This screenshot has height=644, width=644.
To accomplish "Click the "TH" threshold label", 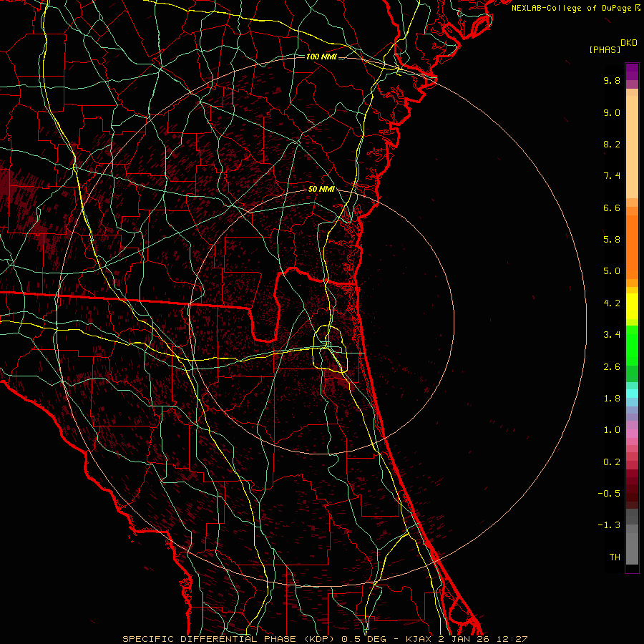I will tap(615, 557).
